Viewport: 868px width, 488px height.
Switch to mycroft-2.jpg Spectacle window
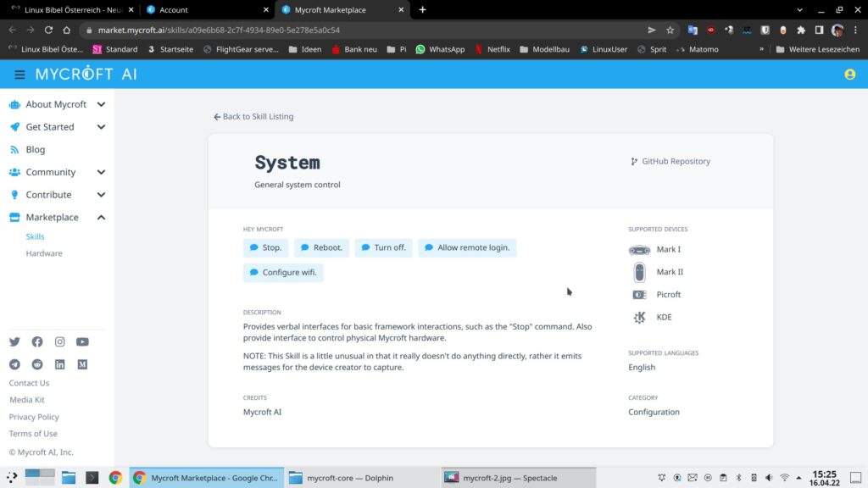pos(519,478)
